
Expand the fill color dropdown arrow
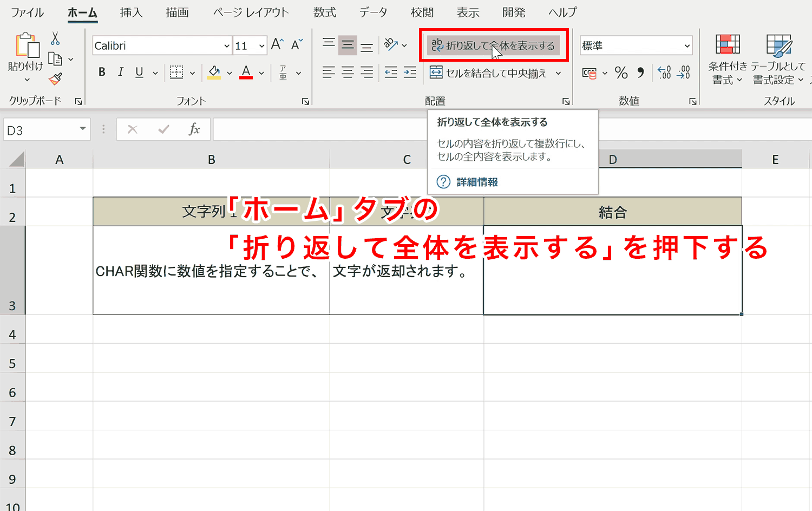(x=230, y=73)
